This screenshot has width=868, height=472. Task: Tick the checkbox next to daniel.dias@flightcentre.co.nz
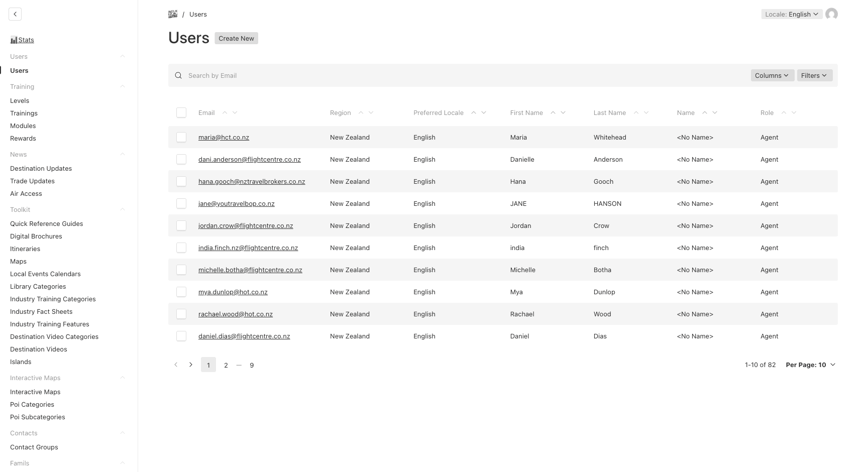tap(181, 336)
